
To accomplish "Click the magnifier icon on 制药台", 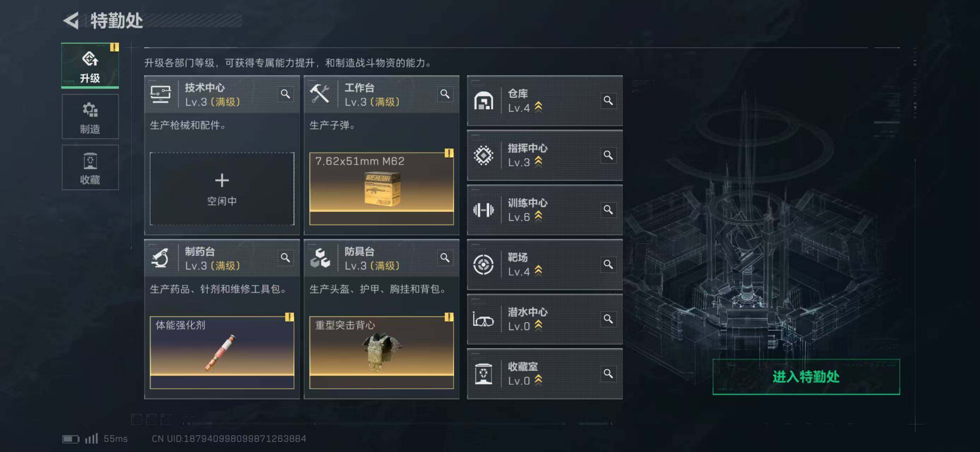I will coord(285,258).
